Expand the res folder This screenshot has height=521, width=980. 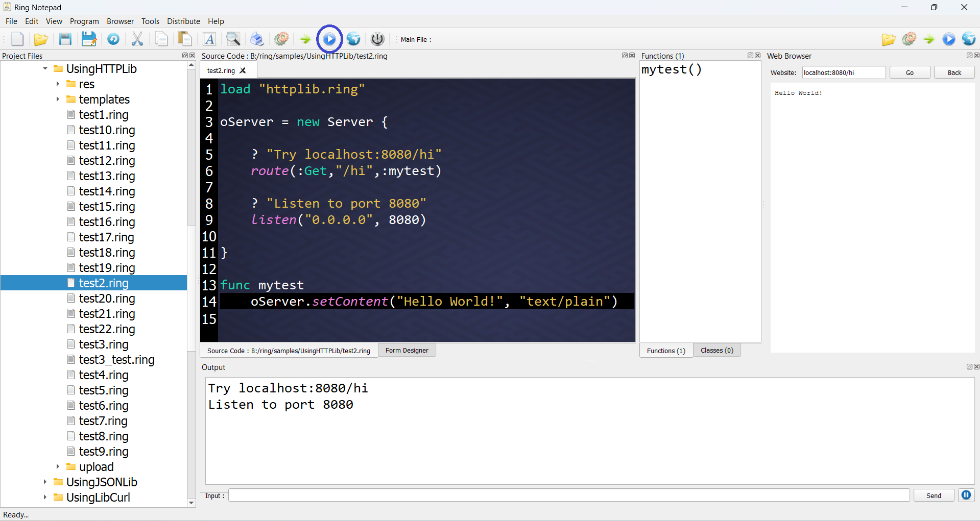click(57, 84)
